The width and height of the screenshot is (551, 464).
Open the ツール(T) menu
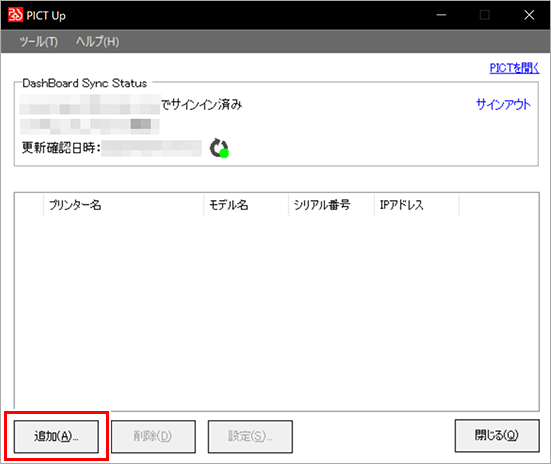point(39,42)
